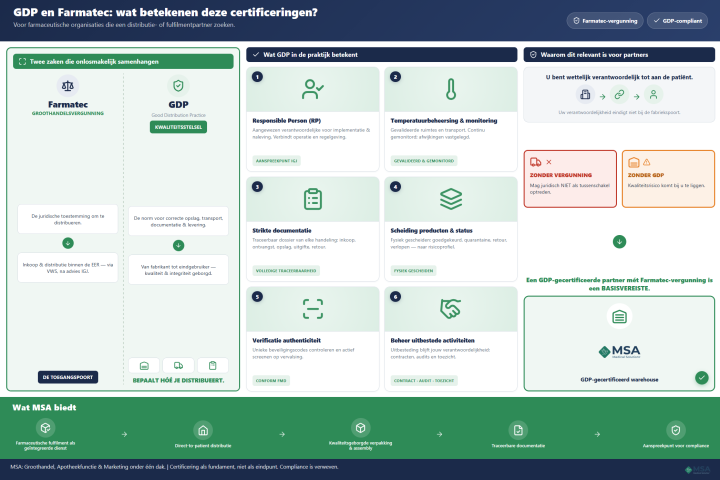Click the down arrow circle below GDP norm text

pyautogui.click(x=178, y=245)
